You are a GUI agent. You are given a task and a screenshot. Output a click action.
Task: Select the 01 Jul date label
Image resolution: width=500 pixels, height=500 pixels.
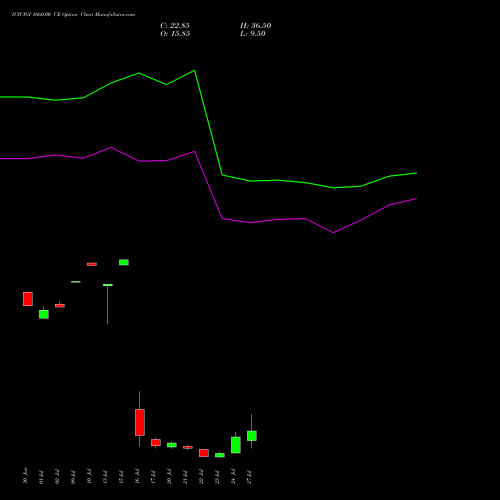42,477
